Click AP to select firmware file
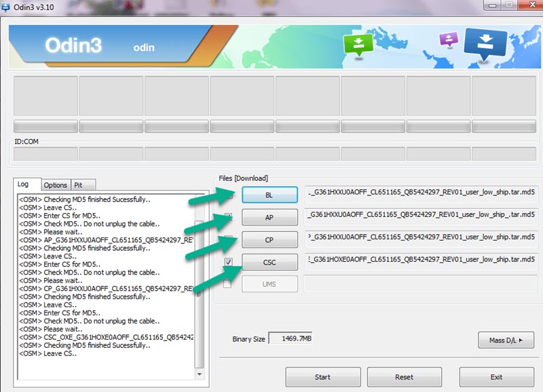This screenshot has width=543, height=392. point(269,216)
